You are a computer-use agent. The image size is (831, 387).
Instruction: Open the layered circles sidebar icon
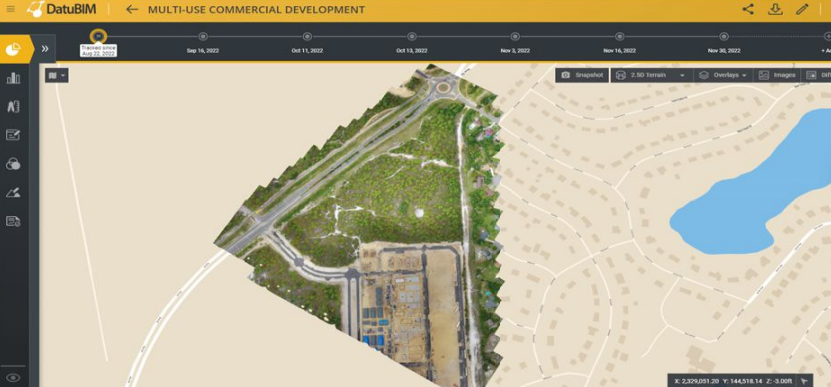[13, 164]
